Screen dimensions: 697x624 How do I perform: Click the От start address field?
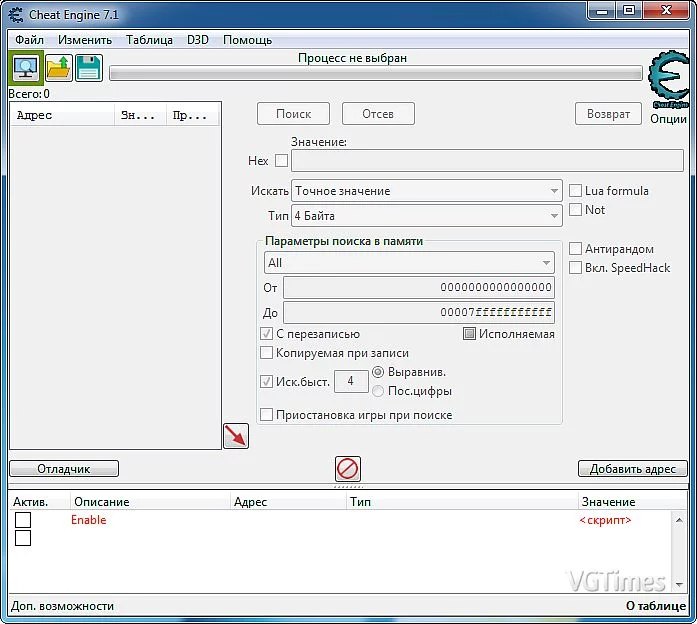pos(419,288)
